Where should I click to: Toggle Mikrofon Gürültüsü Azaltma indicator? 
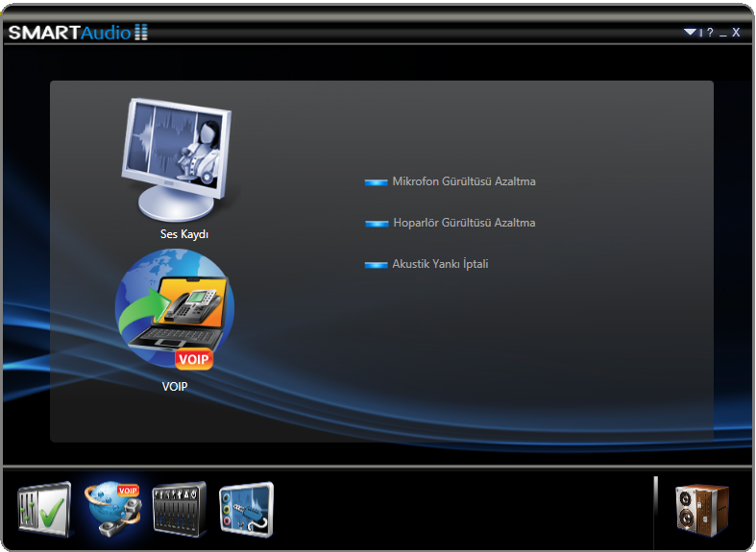click(x=376, y=182)
